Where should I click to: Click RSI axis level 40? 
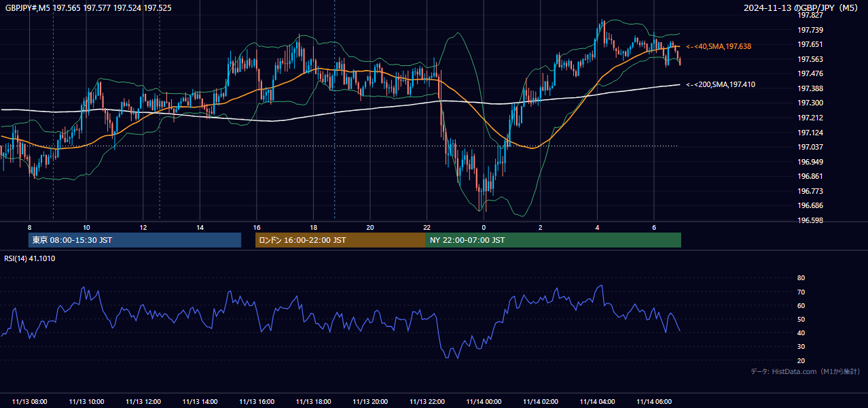pyautogui.click(x=801, y=333)
